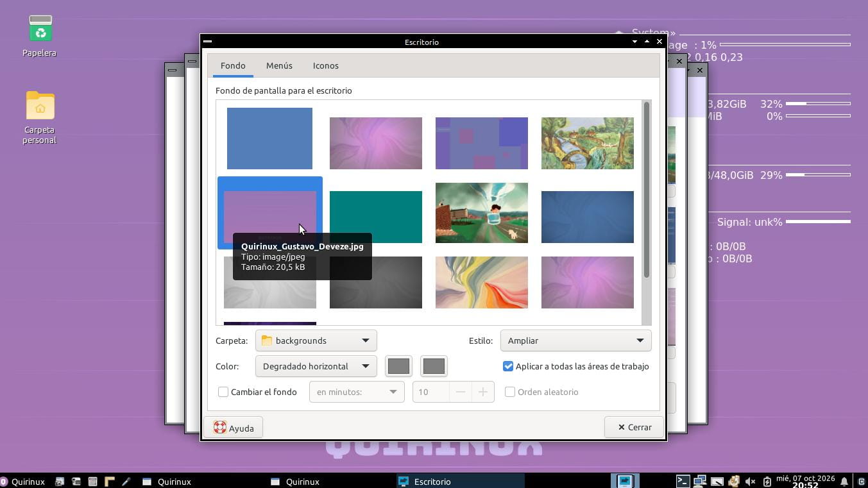The width and height of the screenshot is (868, 488).
Task: Click the pen-shaped launcher icon in taskbar
Action: tap(126, 482)
